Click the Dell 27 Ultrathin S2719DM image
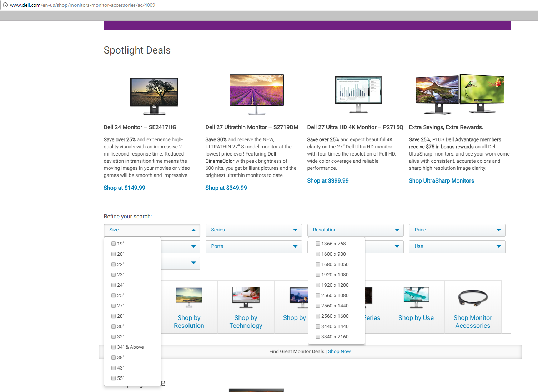The width and height of the screenshot is (538, 392). pos(256,94)
